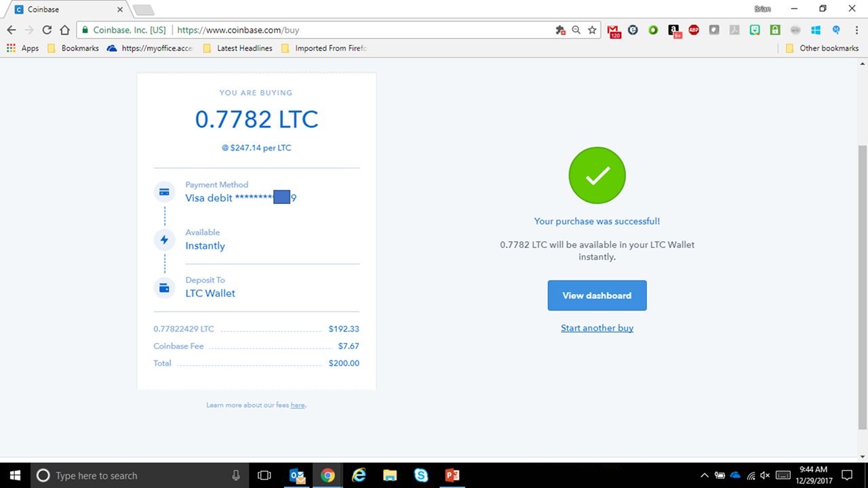This screenshot has width=868, height=488.
Task: Open PowerPoint from the taskbar
Action: pyautogui.click(x=452, y=475)
